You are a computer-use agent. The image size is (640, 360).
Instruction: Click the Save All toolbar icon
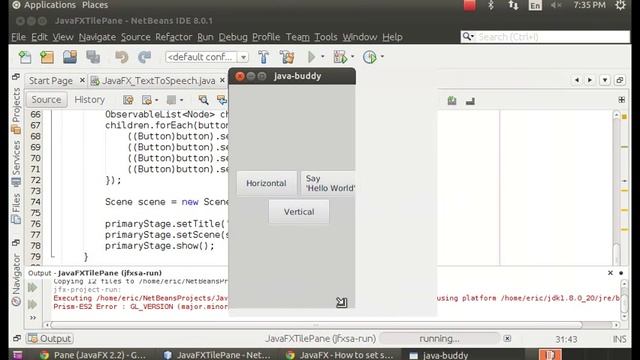coord(93,57)
